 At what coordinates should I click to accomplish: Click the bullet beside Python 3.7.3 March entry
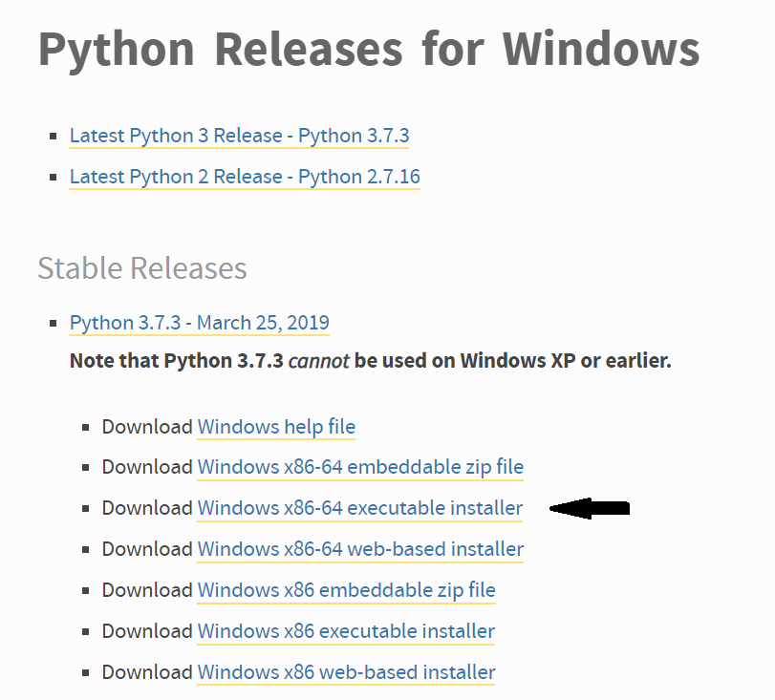[54, 324]
